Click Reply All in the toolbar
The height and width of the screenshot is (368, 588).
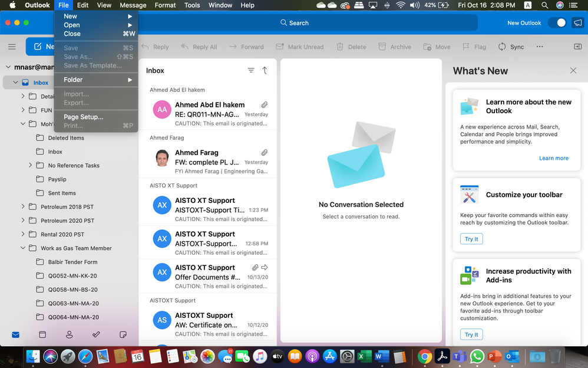tap(199, 47)
